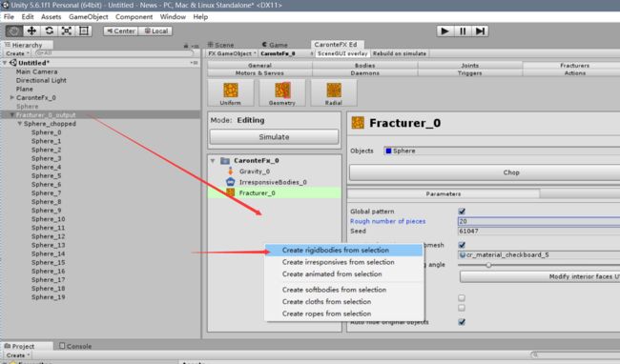The image size is (620, 364).
Task: Switch to the Scene tab
Action: point(220,45)
